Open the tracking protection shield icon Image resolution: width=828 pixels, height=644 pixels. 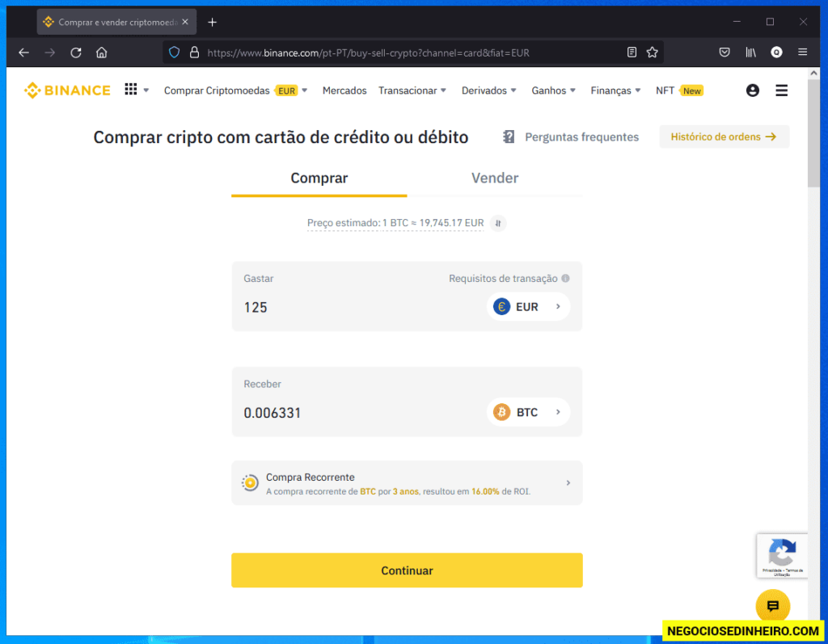(x=175, y=53)
